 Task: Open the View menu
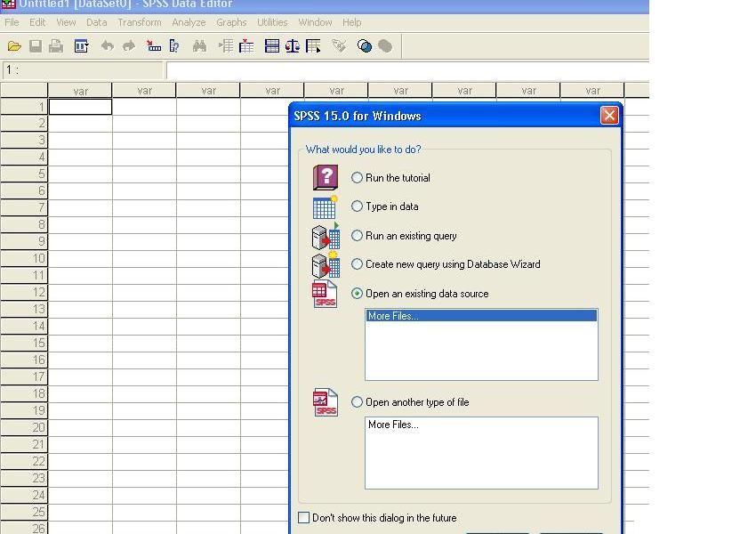[x=66, y=22]
